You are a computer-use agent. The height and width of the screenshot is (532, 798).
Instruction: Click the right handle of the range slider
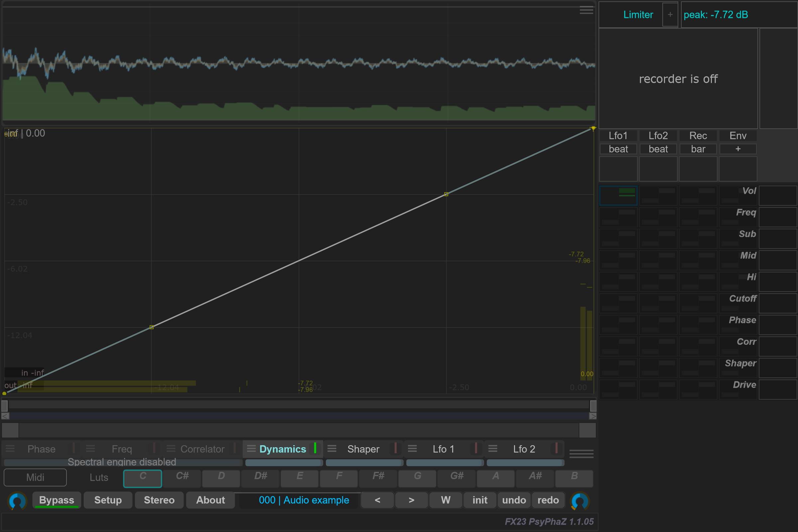[x=593, y=406]
